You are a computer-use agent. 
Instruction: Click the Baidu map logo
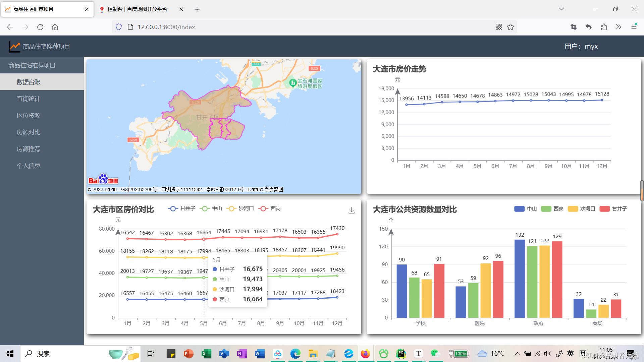point(103,179)
